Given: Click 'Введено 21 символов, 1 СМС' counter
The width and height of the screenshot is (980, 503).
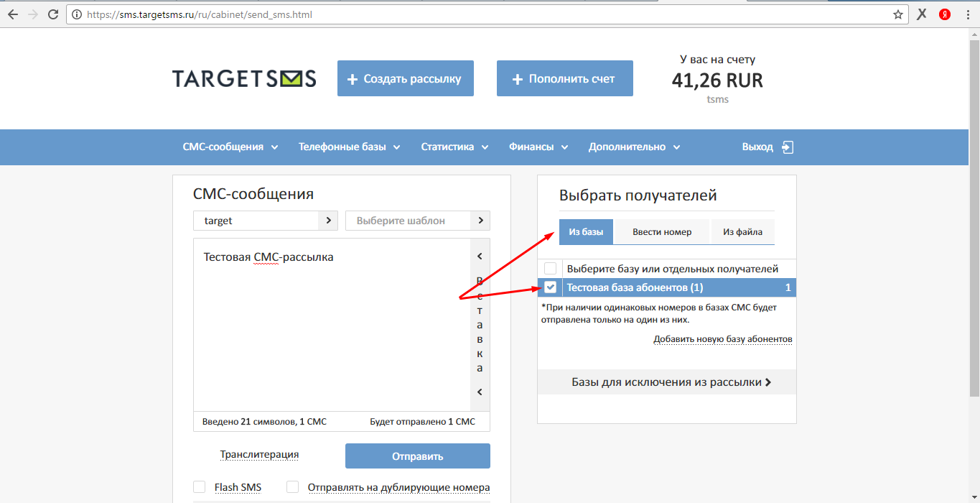Looking at the screenshot, I should 264,422.
